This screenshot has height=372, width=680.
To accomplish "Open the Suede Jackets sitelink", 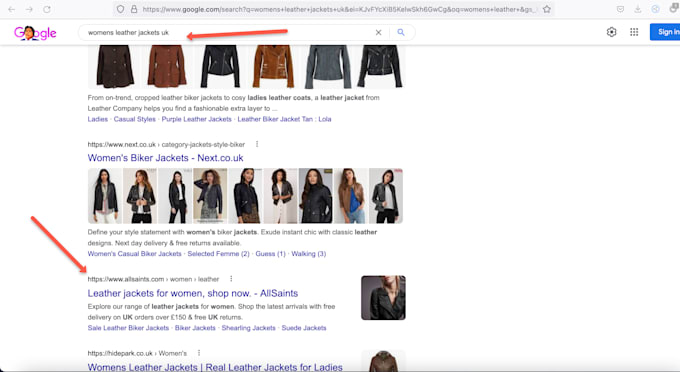I will pyautogui.click(x=304, y=328).
